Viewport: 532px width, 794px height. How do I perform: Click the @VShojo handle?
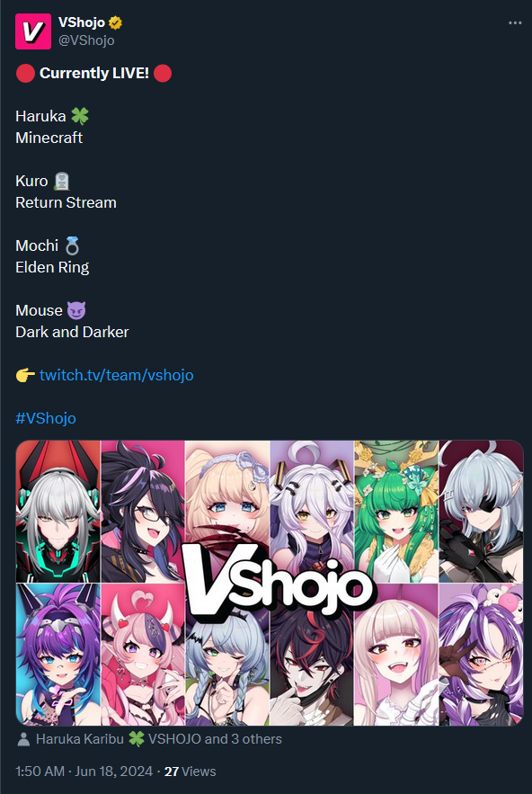click(x=86, y=40)
